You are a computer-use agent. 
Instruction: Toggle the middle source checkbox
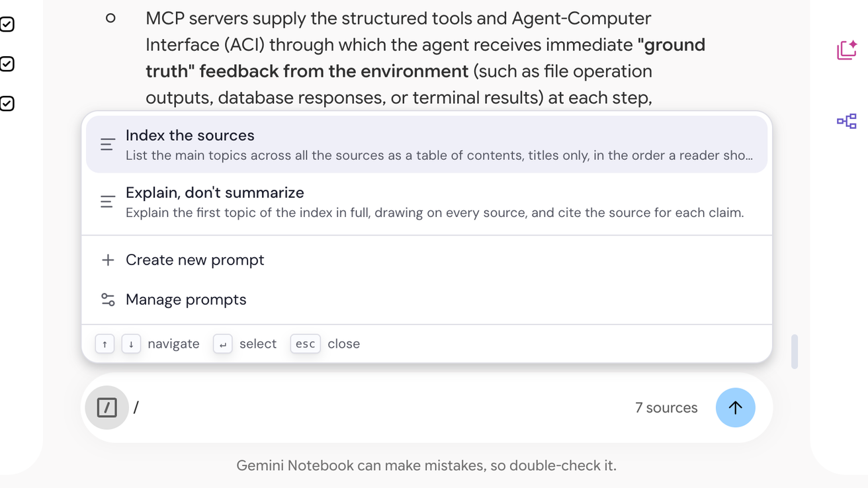pos(7,64)
